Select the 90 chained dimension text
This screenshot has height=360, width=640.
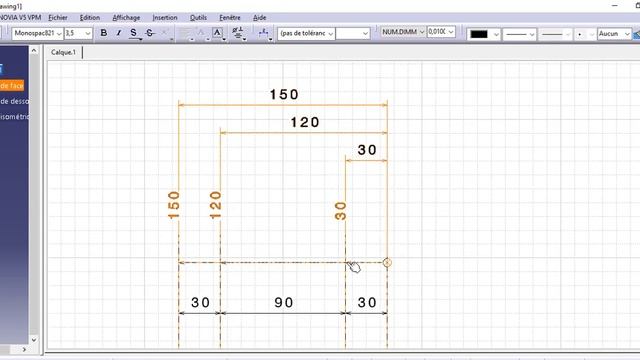tap(284, 302)
